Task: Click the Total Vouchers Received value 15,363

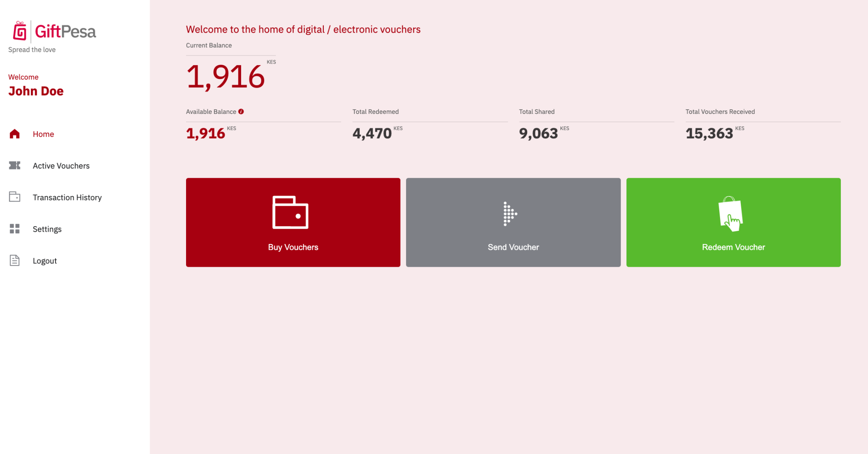Action: (x=709, y=134)
